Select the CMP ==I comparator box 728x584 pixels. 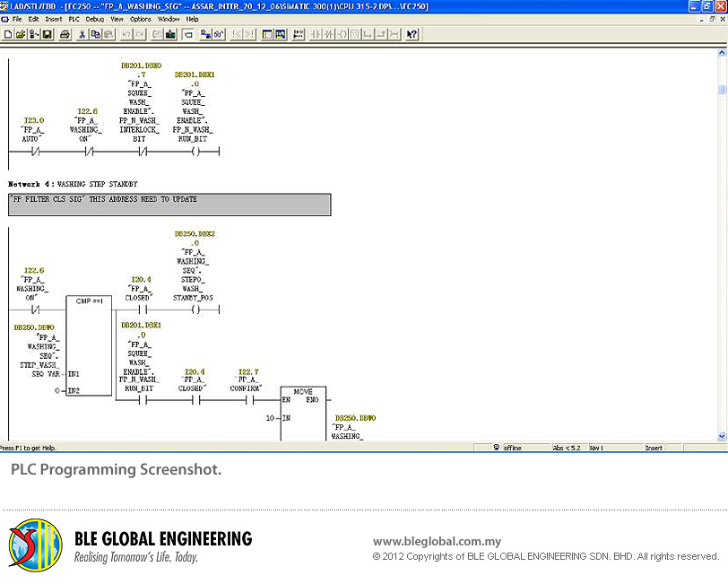(91, 350)
